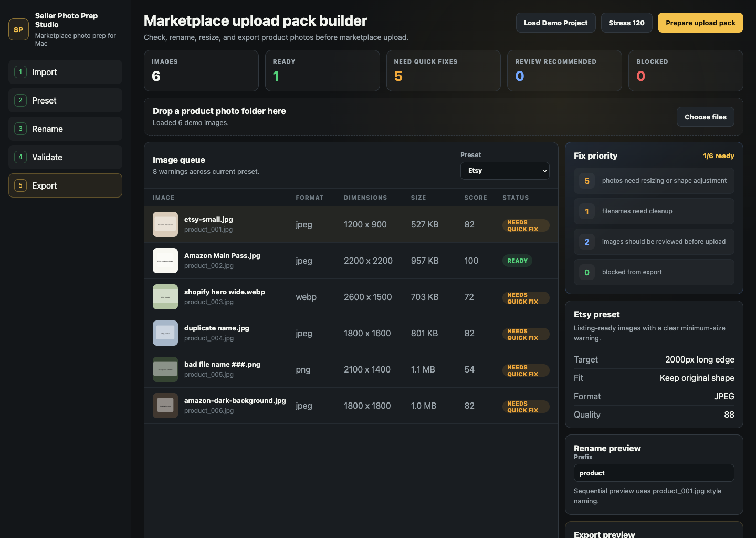The image size is (756, 538).
Task: Switch to the Validate step
Action: pos(65,157)
